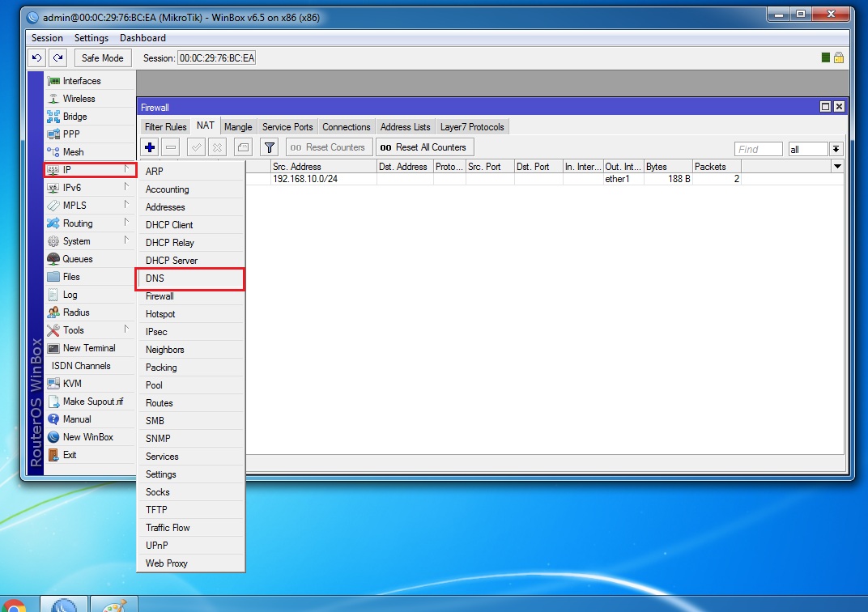Viewport: 868px width, 612px height.
Task: Launch Chrome from the taskbar
Action: (14, 606)
